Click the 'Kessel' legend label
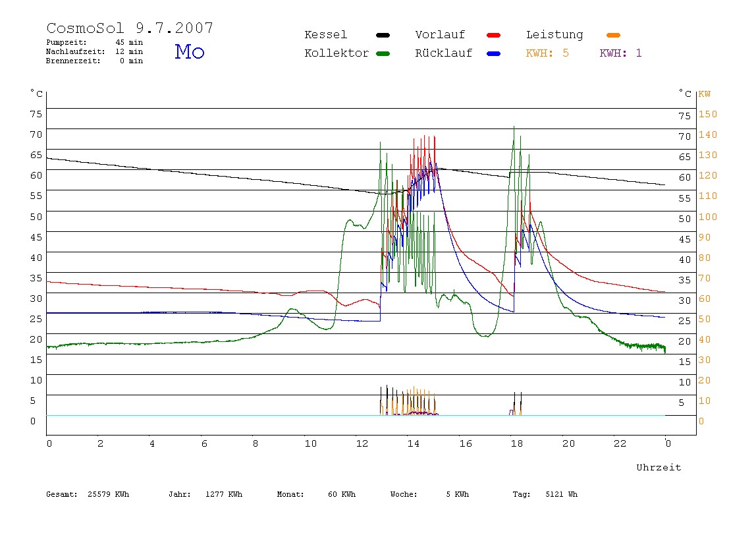Screen dimensions: 756x535 click(x=325, y=35)
